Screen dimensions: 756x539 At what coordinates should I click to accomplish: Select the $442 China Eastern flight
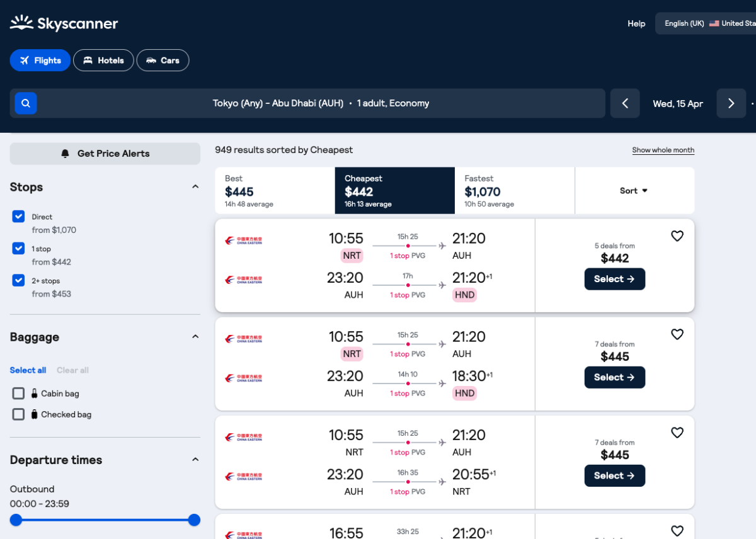614,279
